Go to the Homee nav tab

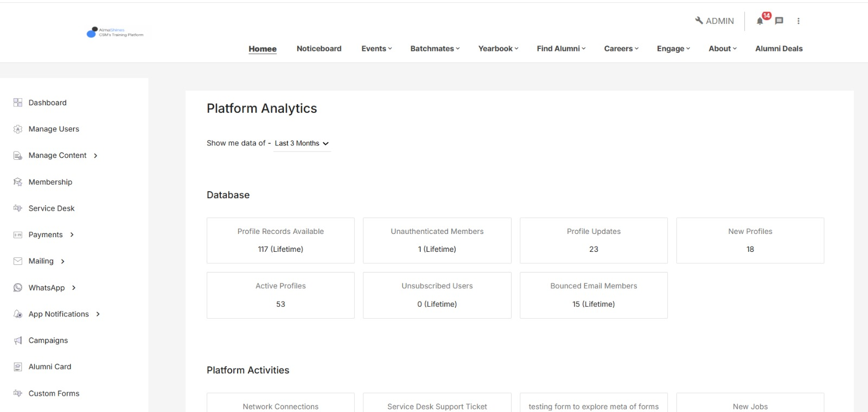(263, 49)
